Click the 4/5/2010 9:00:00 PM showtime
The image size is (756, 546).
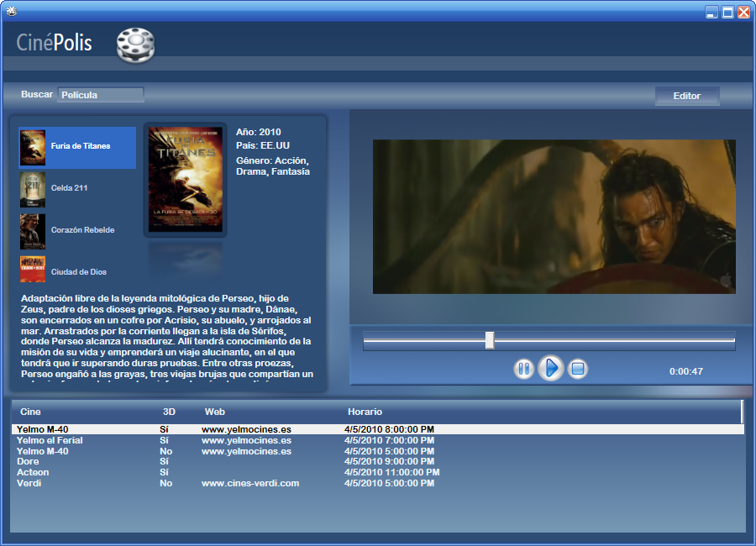click(x=389, y=462)
